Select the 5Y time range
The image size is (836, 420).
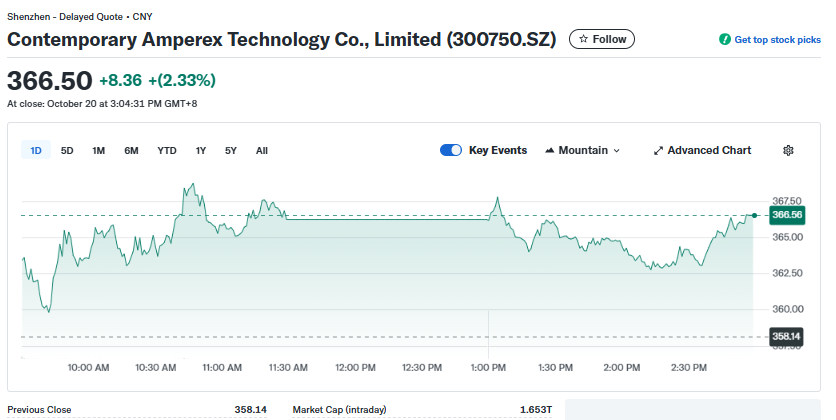(231, 151)
